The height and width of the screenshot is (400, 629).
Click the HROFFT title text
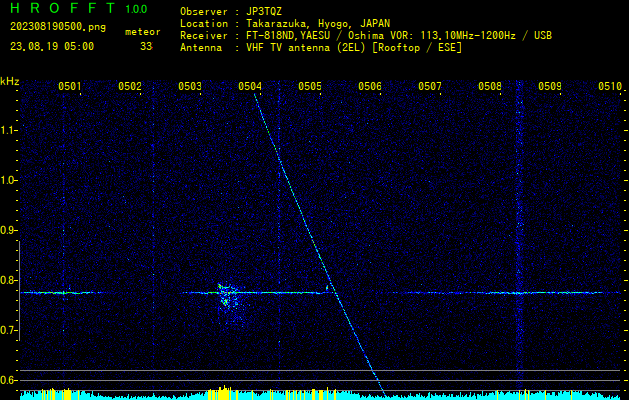[63, 9]
